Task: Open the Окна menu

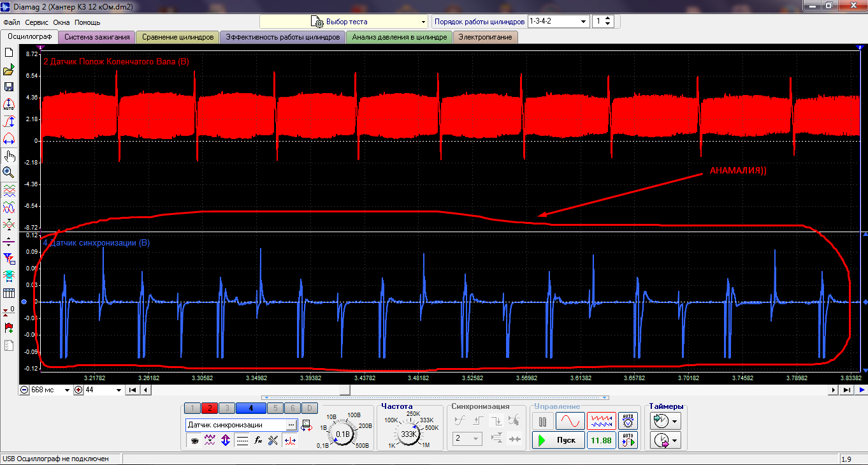Action: pyautogui.click(x=61, y=22)
